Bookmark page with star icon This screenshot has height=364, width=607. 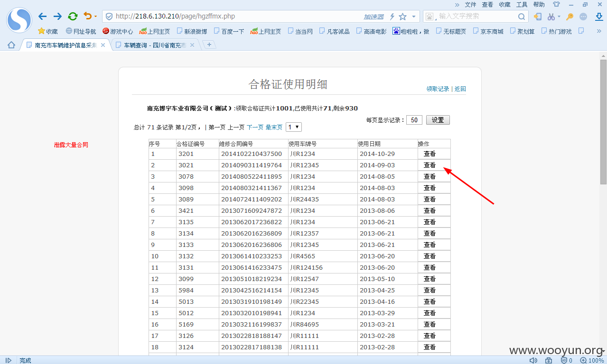(x=402, y=17)
